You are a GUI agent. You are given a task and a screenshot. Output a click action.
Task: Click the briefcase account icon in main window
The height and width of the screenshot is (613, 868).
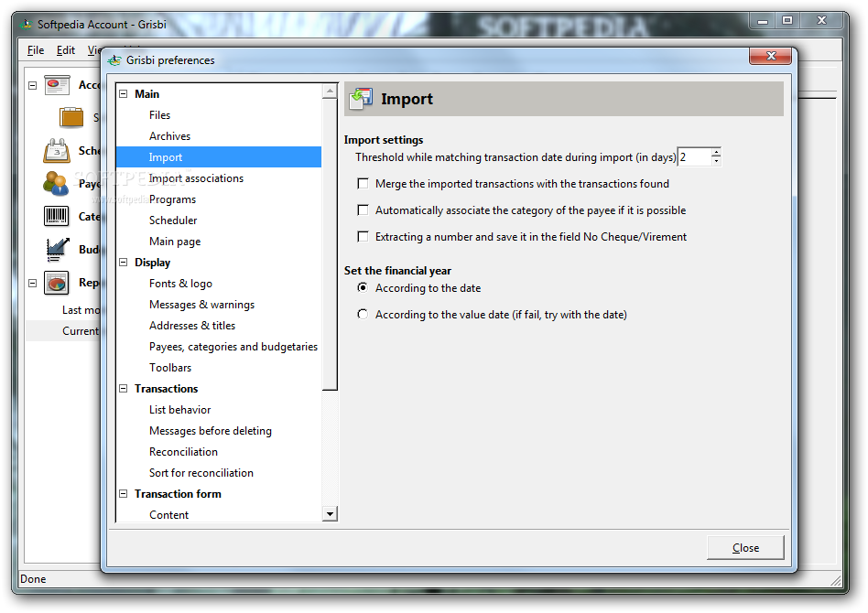coord(71,117)
